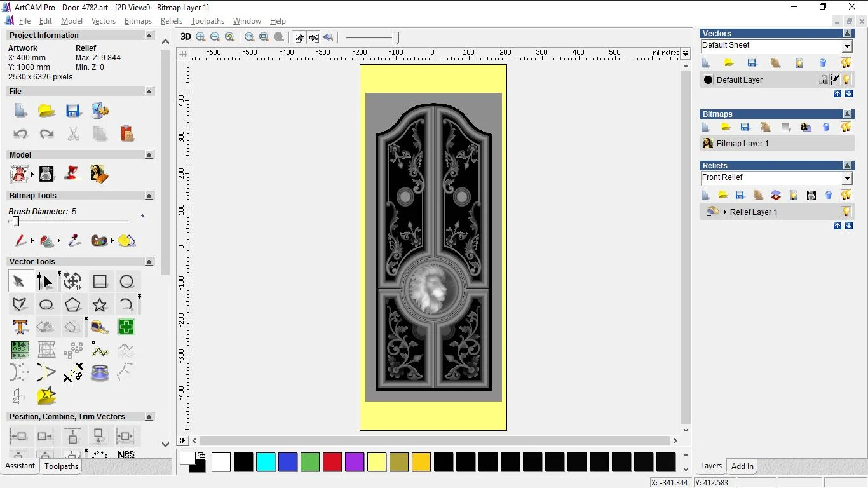Viewport: 868px width, 488px height.
Task: Open the Default Sheet dropdown
Action: [847, 46]
